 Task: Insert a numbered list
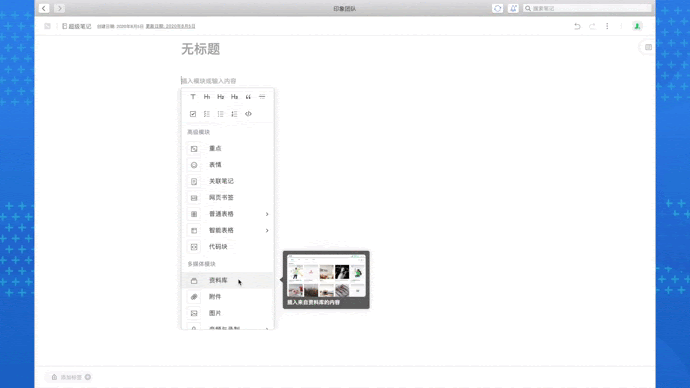coord(234,114)
